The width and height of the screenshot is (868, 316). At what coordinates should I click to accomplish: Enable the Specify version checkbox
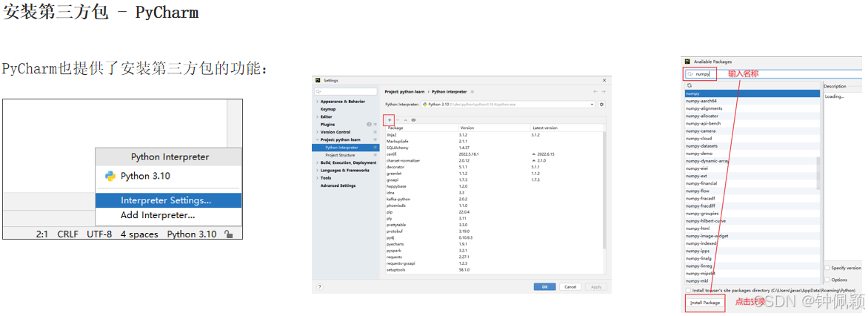(827, 268)
